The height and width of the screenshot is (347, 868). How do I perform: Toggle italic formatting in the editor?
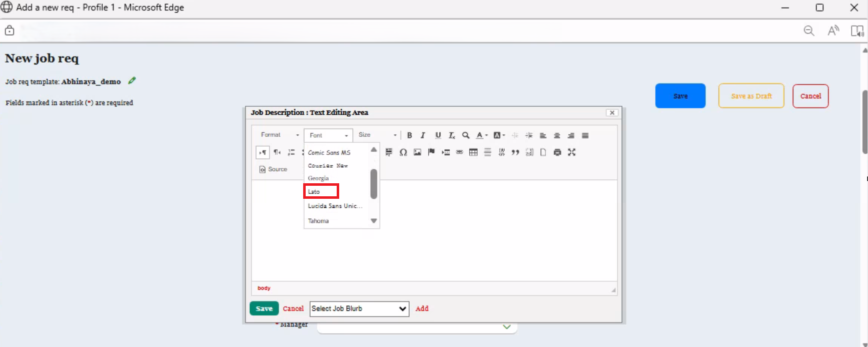(x=423, y=135)
